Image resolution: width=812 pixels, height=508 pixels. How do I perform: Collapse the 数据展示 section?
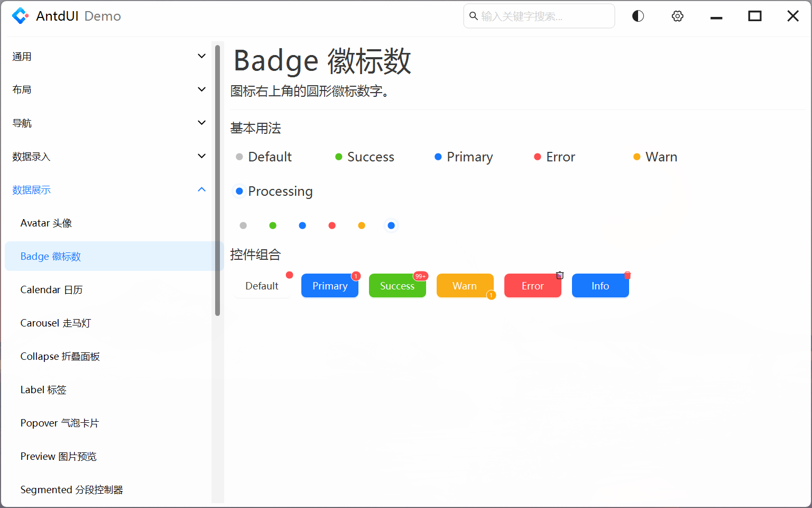tap(201, 189)
